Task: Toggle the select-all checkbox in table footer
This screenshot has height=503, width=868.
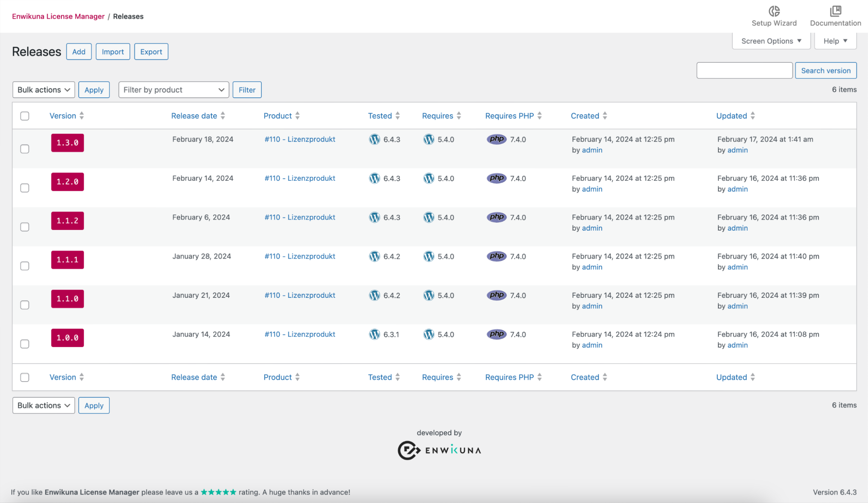Action: (25, 377)
